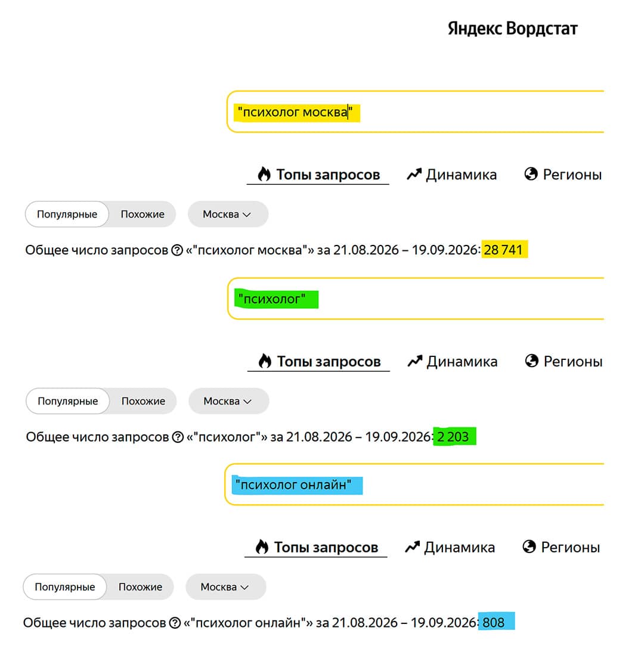Click the flame icon of first Топы запросов
Image resolution: width=644 pixels, height=665 pixels.
coord(264,174)
